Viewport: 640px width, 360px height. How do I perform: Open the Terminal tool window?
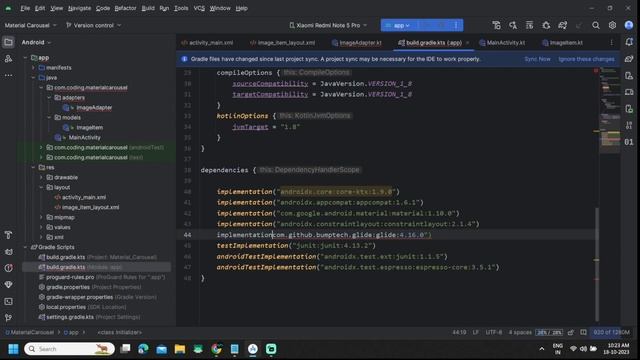pos(8,301)
